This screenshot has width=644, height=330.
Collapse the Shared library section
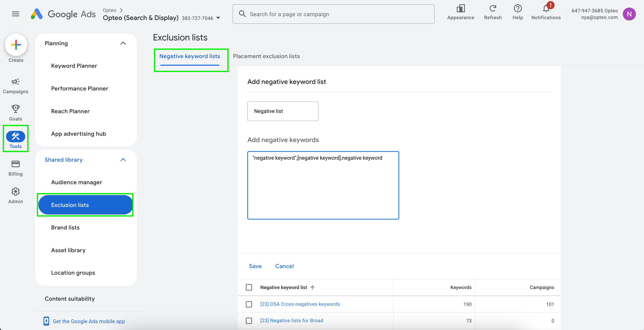coord(123,160)
